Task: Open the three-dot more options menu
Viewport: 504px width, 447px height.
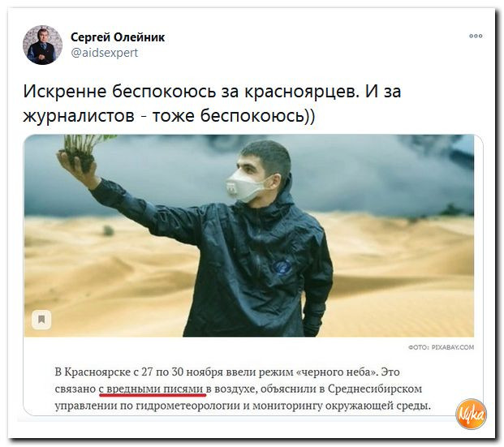Action: pyautogui.click(x=476, y=36)
